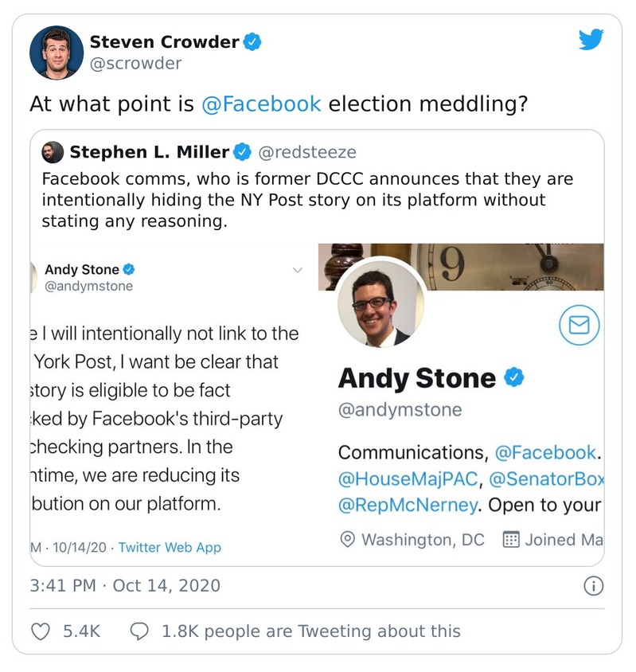Click the 3:41 PM · Oct 14, 2020 timestamp
The height and width of the screenshot is (672, 636).
125,587
